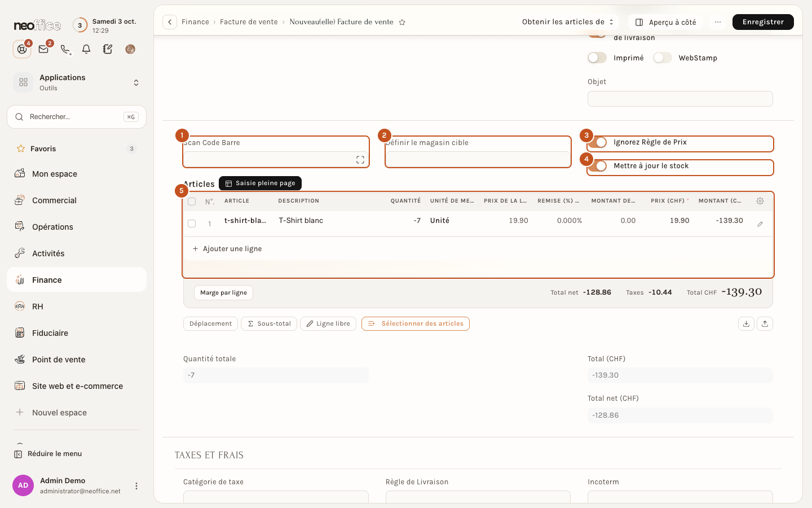Add a row with Ajouter une ligne

click(227, 249)
